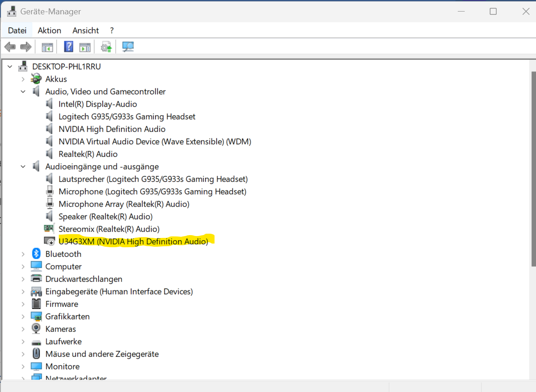This screenshot has height=392, width=536.
Task: Expand the Bluetooth category
Action: point(23,254)
